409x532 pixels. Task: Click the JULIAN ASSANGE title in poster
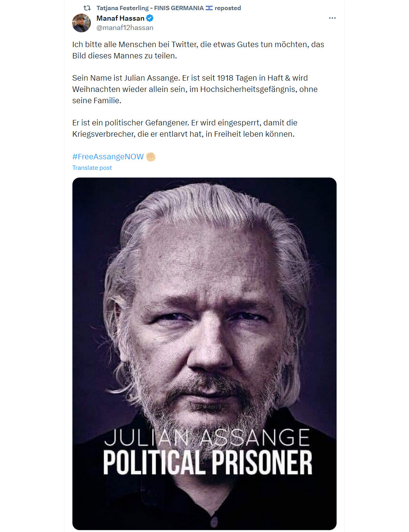click(207, 437)
